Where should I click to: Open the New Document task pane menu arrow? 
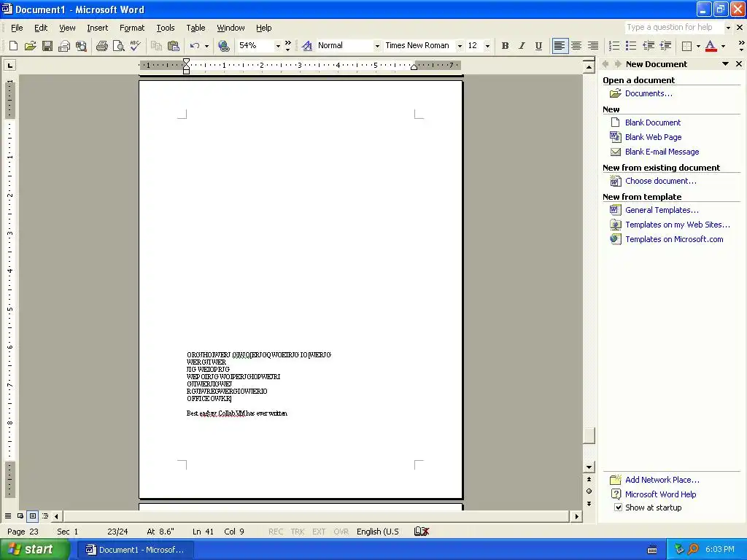click(x=725, y=64)
